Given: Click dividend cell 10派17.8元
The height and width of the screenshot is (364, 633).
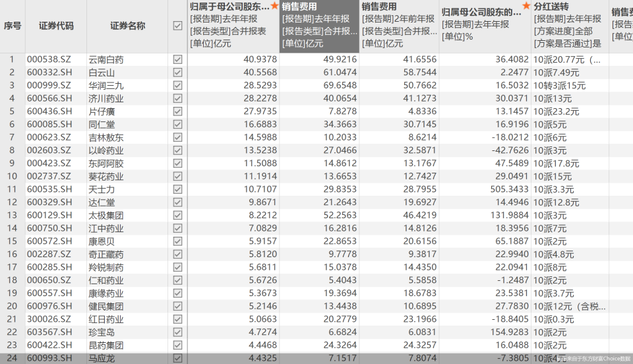Looking at the screenshot, I should (x=557, y=164).
